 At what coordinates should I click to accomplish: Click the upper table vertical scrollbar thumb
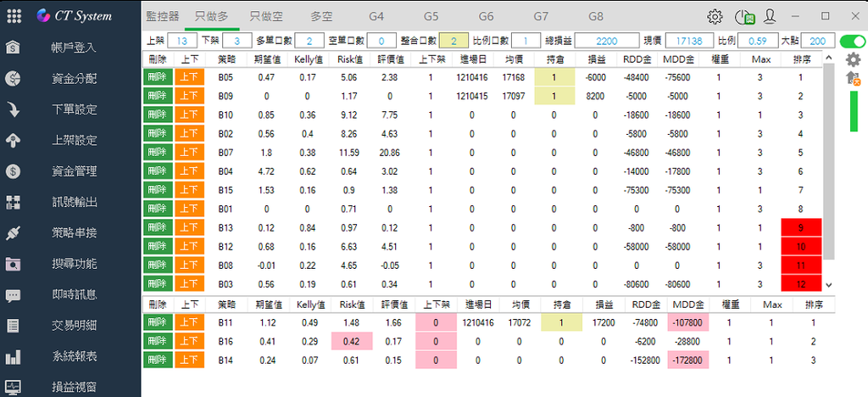(x=829, y=160)
